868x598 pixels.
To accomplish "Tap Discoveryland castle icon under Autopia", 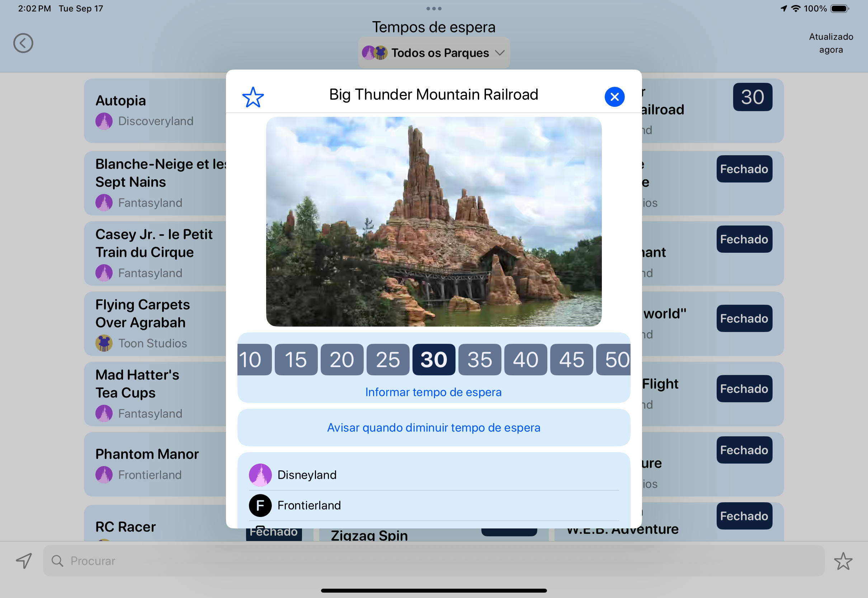I will 104,121.
